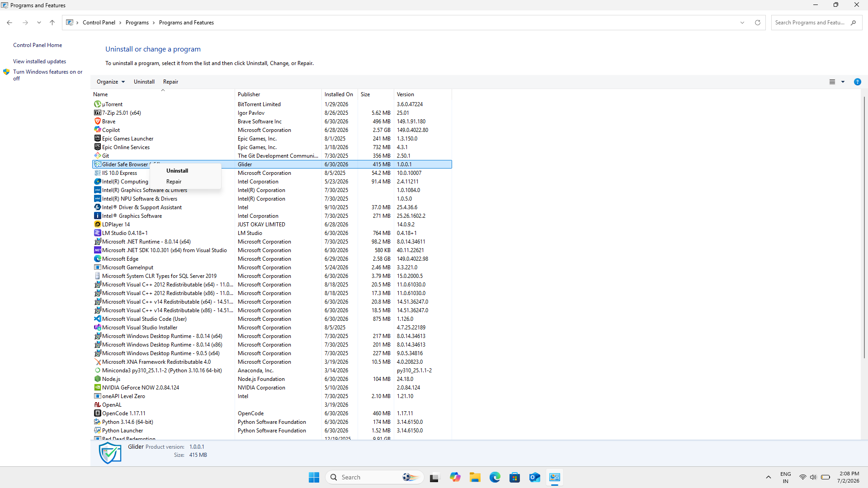
Task: Go up one folder level
Action: pyautogui.click(x=52, y=23)
